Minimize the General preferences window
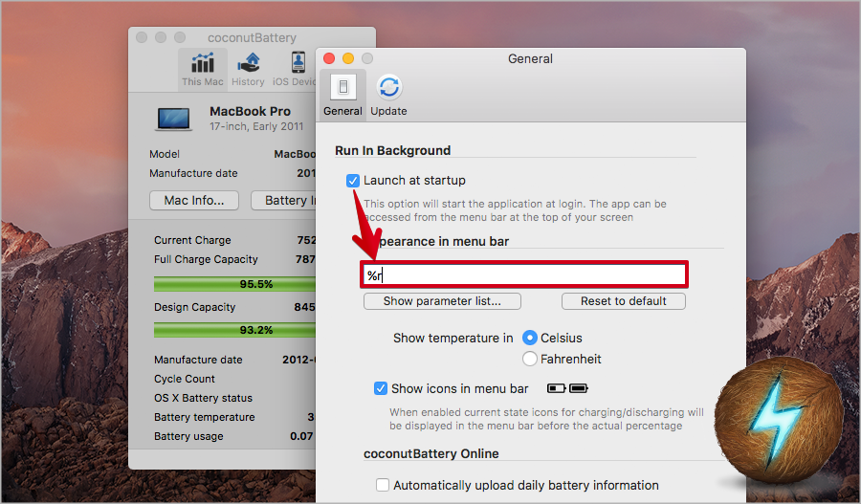The image size is (861, 504). coord(348,58)
